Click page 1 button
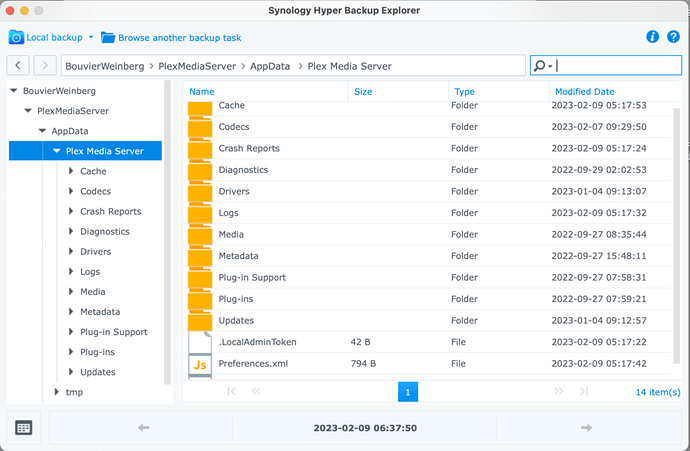Image resolution: width=690 pixels, height=451 pixels. coord(408,392)
